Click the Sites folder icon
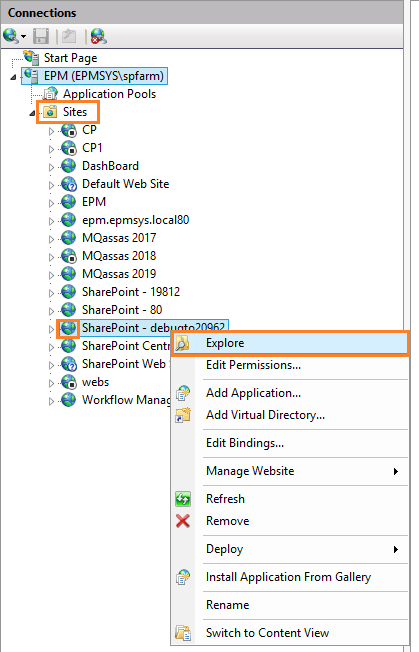Image resolution: width=419 pixels, height=652 pixels. pos(50,112)
